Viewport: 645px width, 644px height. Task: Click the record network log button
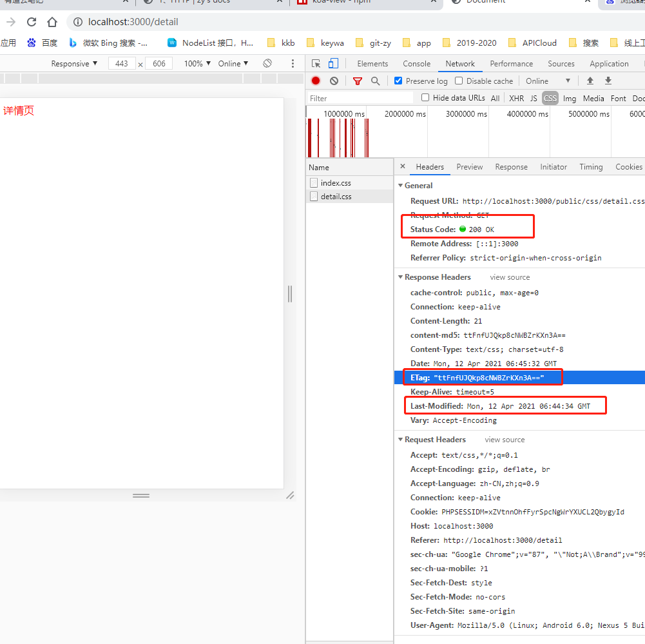tap(316, 81)
